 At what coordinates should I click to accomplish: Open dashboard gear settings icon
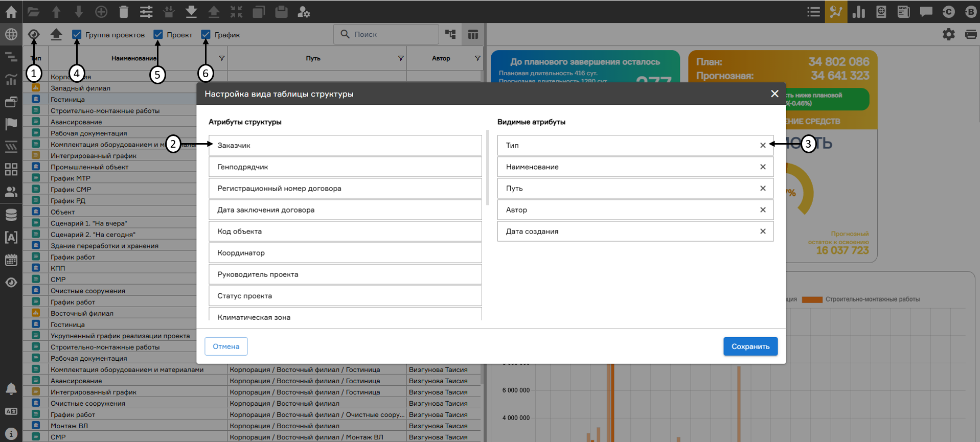pyautogui.click(x=949, y=34)
